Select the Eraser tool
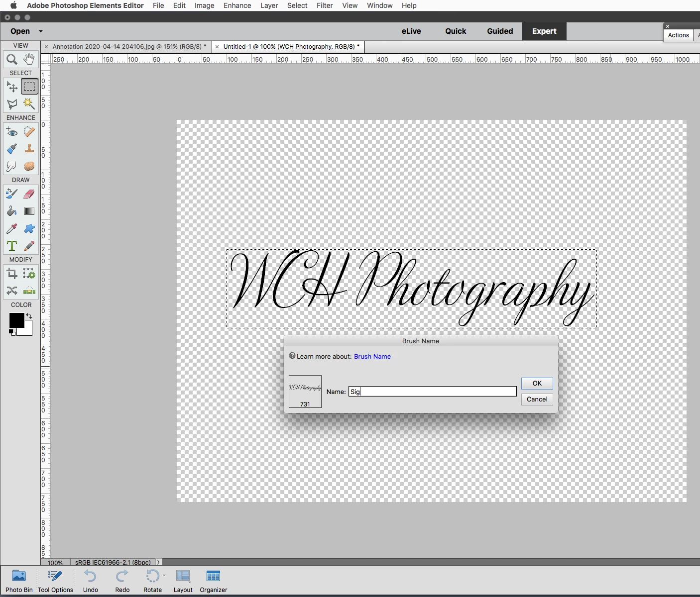Viewport: 700px width, 597px height. [29, 194]
